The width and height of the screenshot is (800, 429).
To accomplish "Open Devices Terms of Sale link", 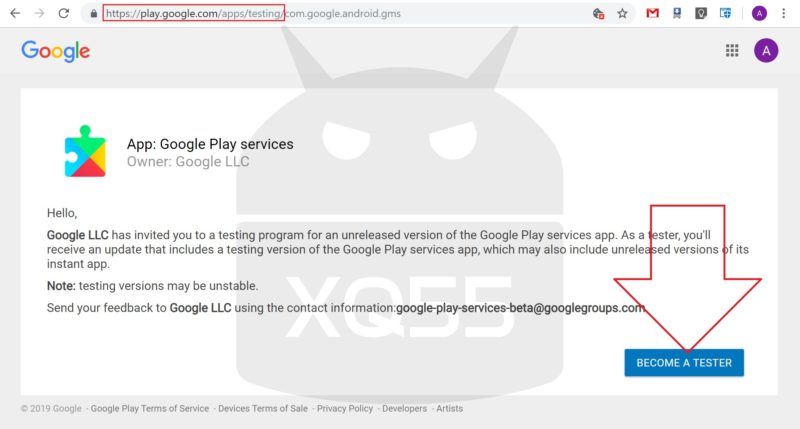I will [x=263, y=409].
